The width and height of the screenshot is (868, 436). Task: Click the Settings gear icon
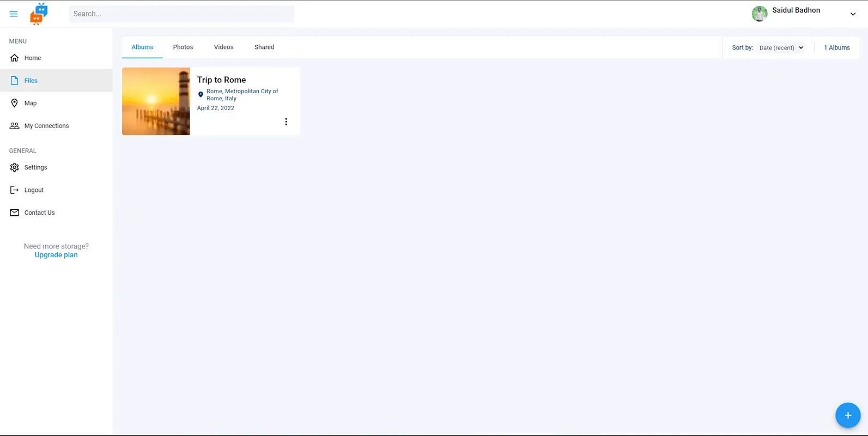(x=15, y=167)
